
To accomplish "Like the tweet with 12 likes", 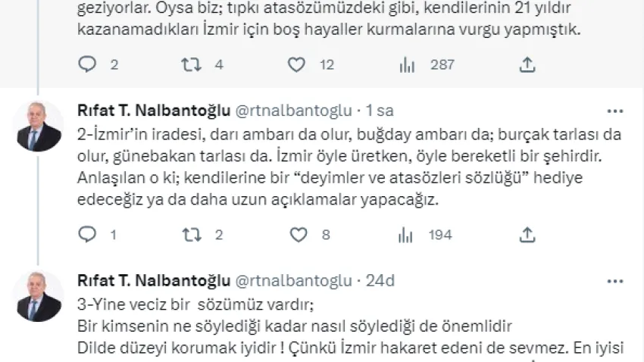I will 296,65.
